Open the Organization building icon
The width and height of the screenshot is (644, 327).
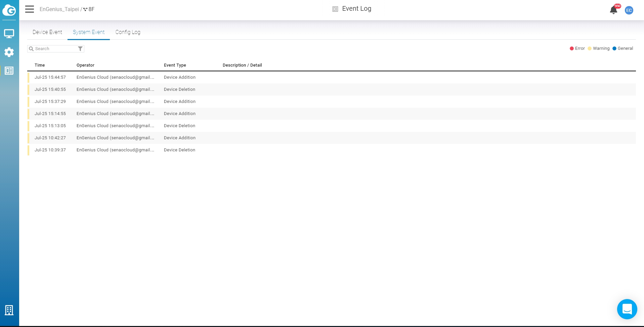point(9,310)
